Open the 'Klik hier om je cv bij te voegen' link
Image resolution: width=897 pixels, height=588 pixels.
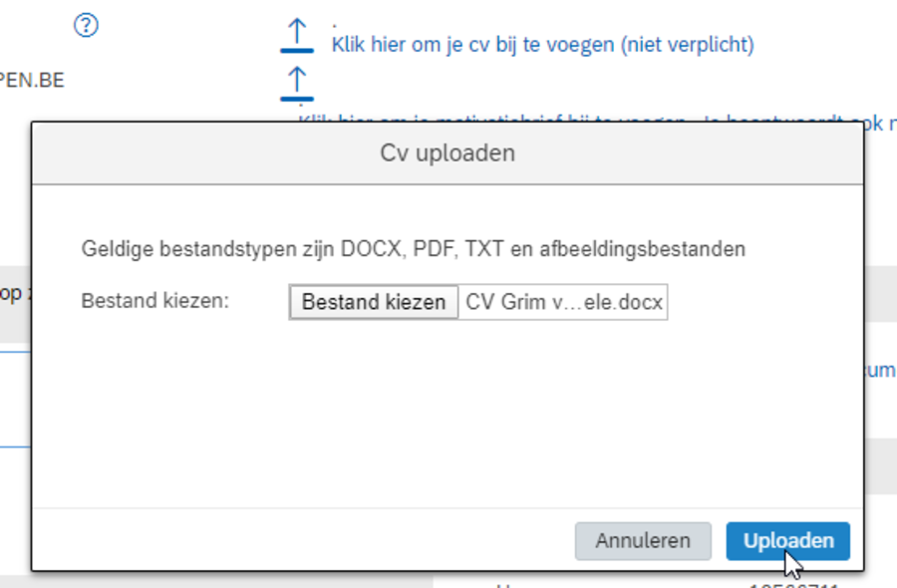542,45
